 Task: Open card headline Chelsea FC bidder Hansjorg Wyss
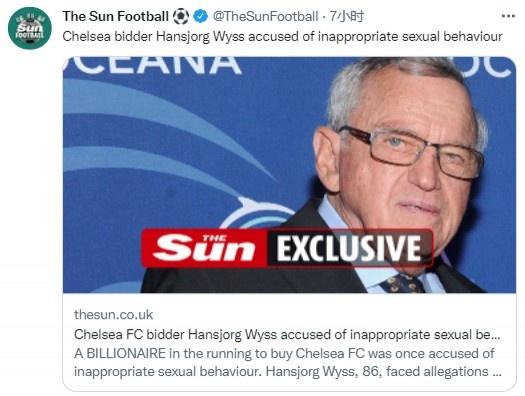point(287,334)
